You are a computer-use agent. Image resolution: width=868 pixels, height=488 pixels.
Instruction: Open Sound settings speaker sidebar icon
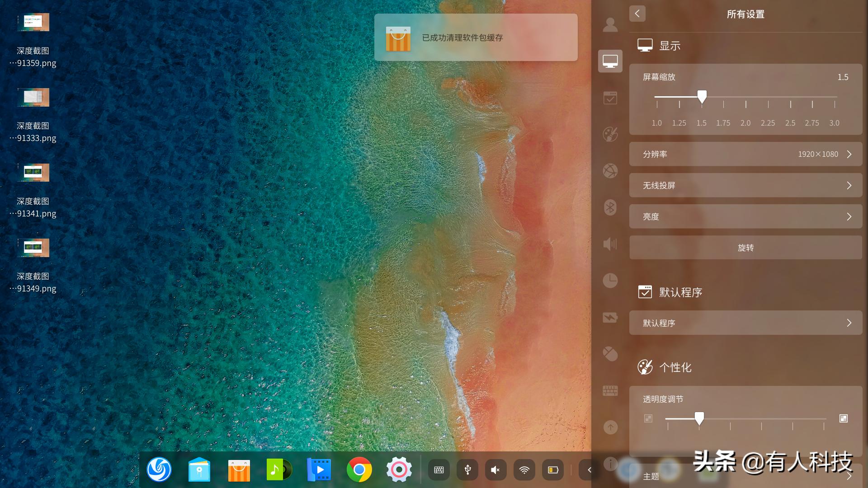[610, 244]
